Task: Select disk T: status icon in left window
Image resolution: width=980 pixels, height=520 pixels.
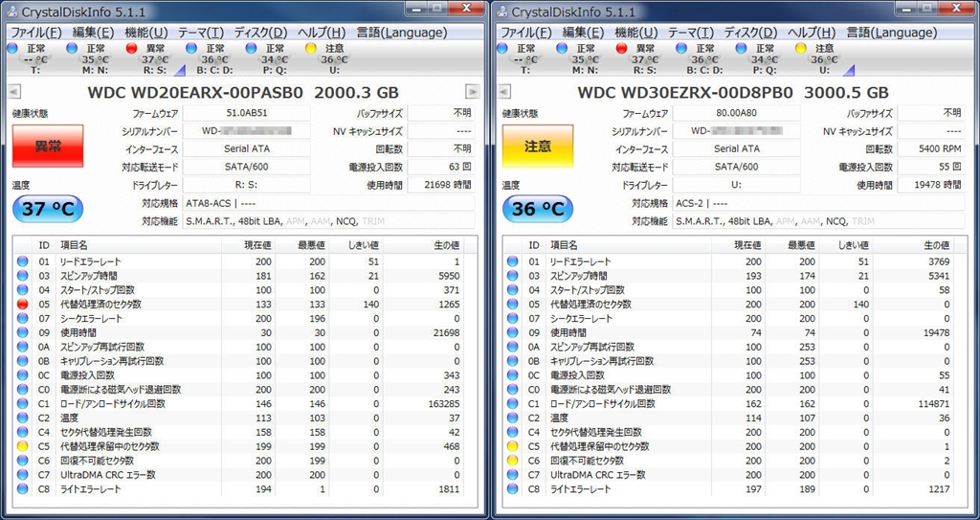Action: pos(12,49)
